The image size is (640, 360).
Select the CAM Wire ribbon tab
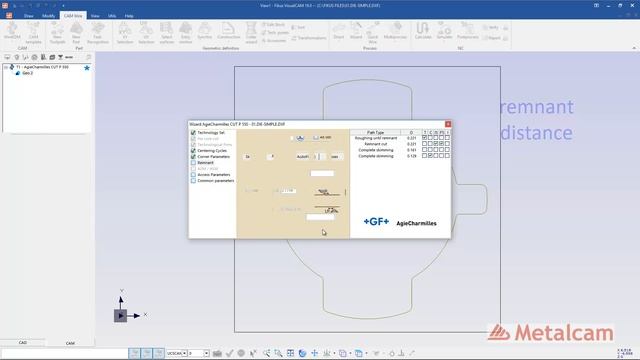pos(73,16)
